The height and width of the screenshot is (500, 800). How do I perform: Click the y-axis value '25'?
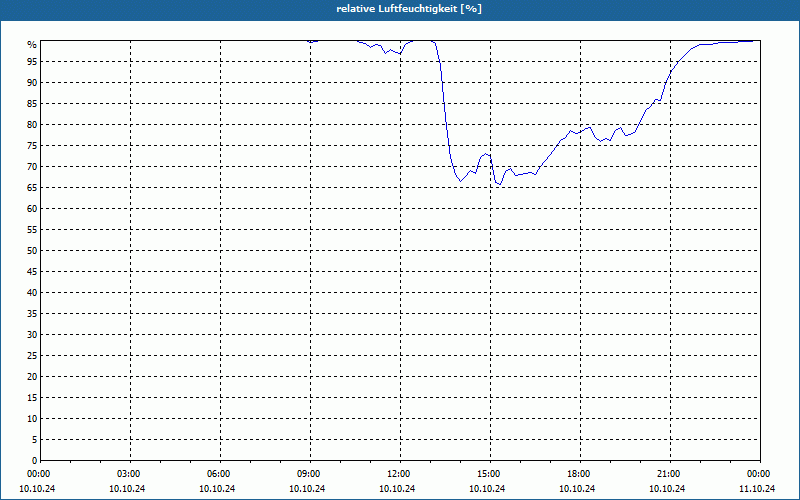pyautogui.click(x=32, y=356)
